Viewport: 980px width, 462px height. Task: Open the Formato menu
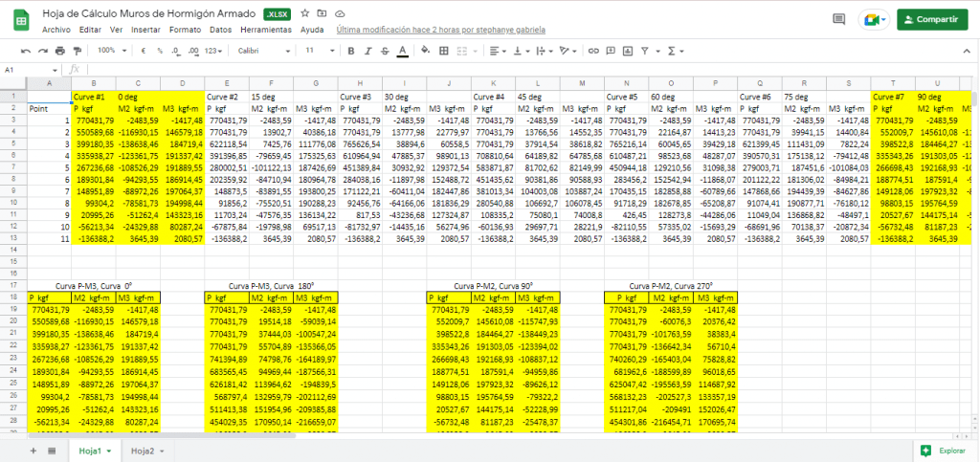[185, 30]
